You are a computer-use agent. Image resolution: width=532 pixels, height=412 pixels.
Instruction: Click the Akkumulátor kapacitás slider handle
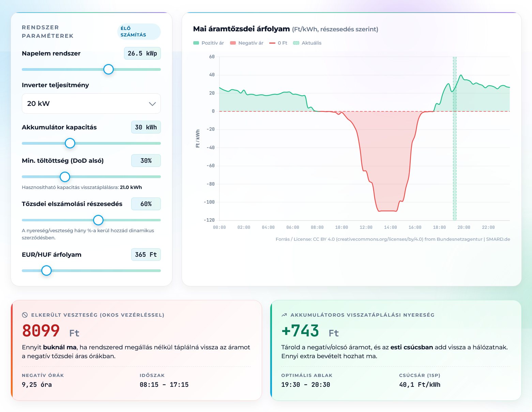point(70,143)
